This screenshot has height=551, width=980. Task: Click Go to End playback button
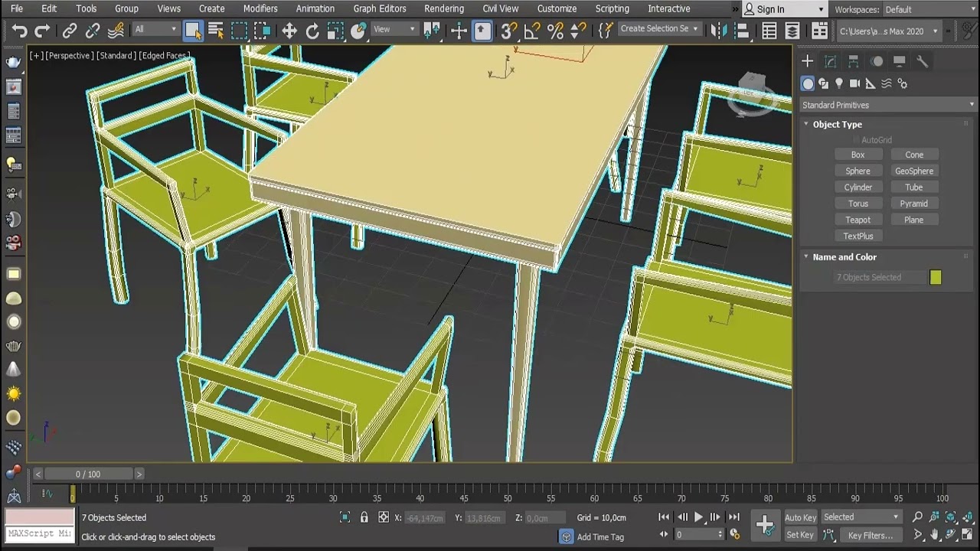(x=733, y=517)
